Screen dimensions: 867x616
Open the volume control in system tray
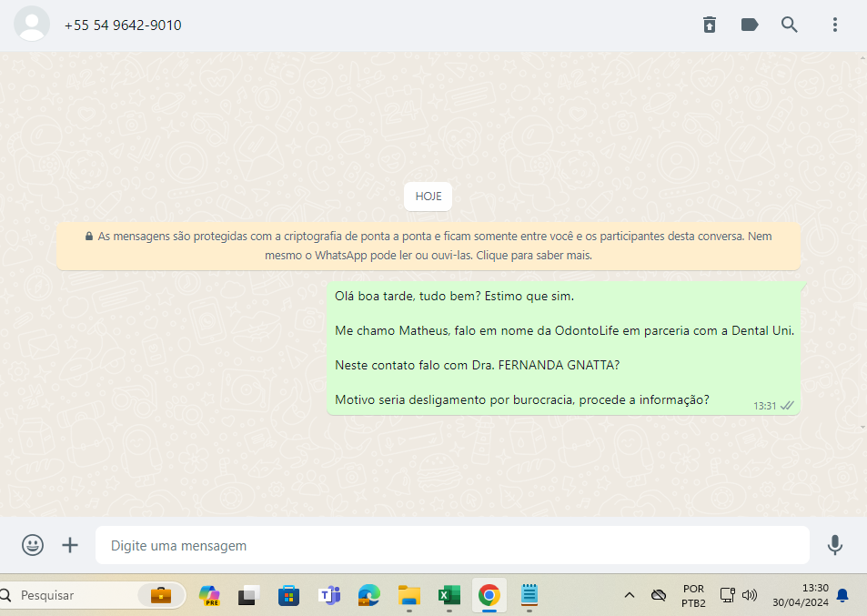(x=750, y=596)
